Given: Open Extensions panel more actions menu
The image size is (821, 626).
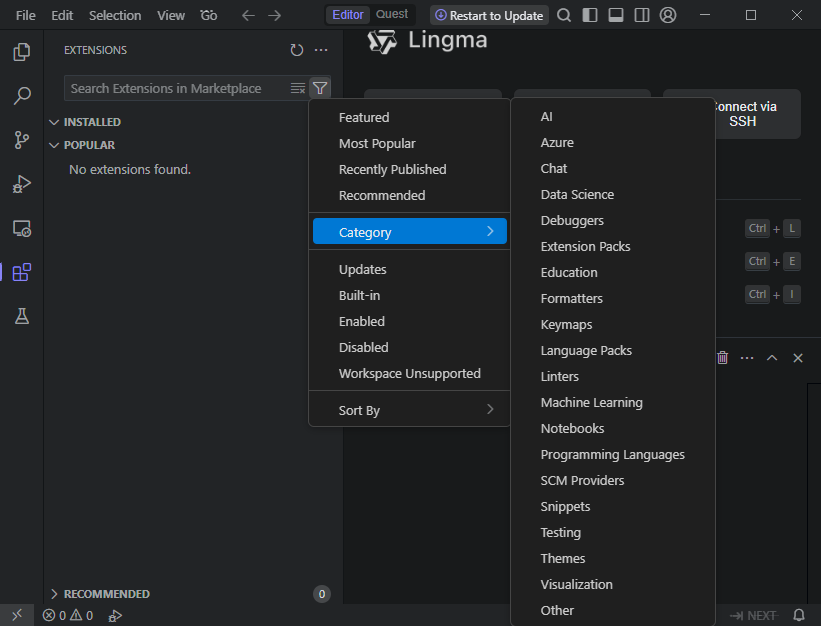Looking at the screenshot, I should [x=321, y=50].
